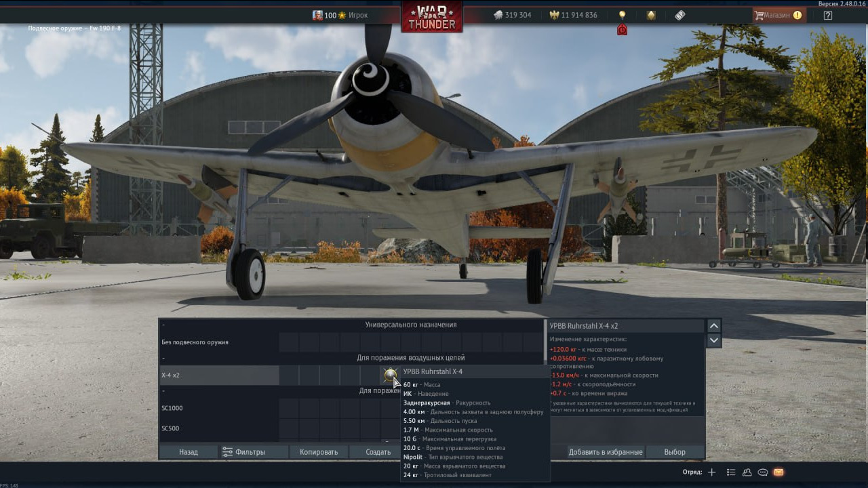Open the gold warbond shop icon
The width and height of the screenshot is (868, 488).
click(651, 15)
